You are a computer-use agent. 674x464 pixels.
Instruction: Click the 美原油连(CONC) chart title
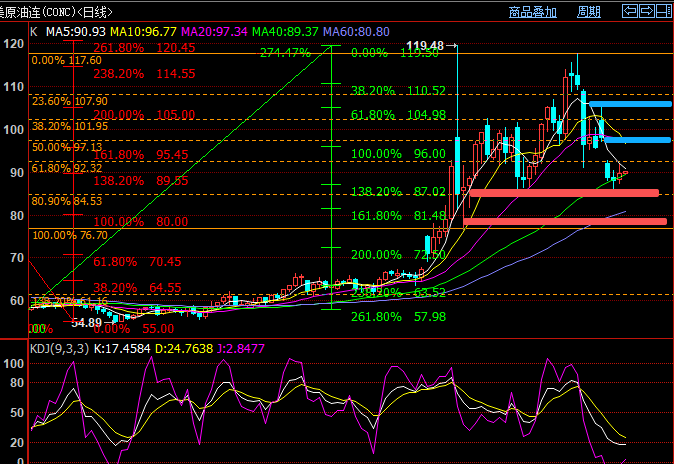click(x=44, y=12)
